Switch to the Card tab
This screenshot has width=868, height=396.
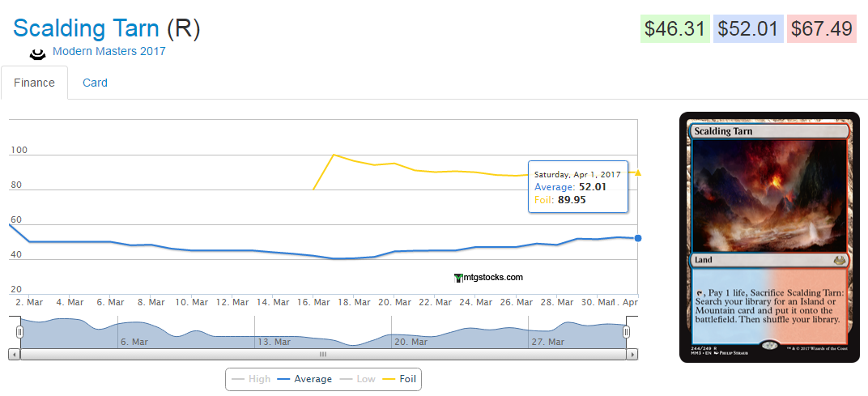(x=95, y=83)
